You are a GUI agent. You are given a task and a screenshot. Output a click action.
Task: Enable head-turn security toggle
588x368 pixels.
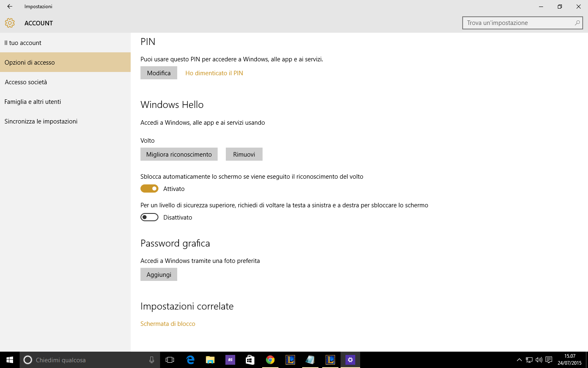(149, 217)
